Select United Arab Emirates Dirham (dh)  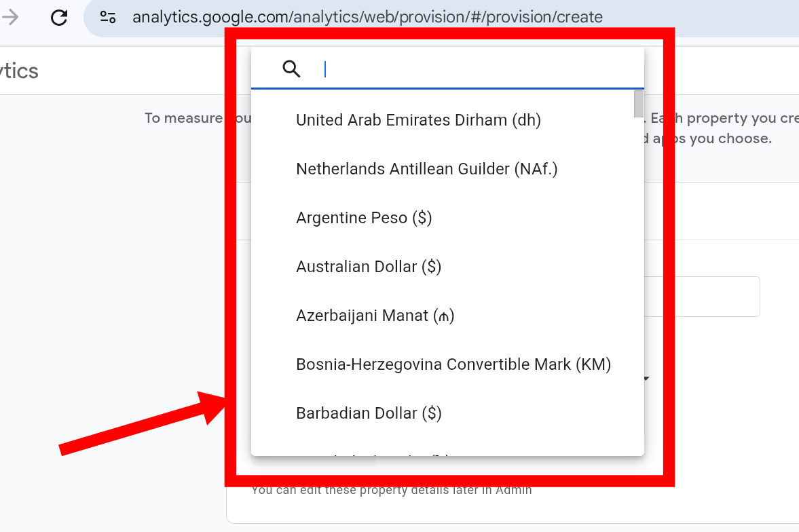[x=418, y=120]
